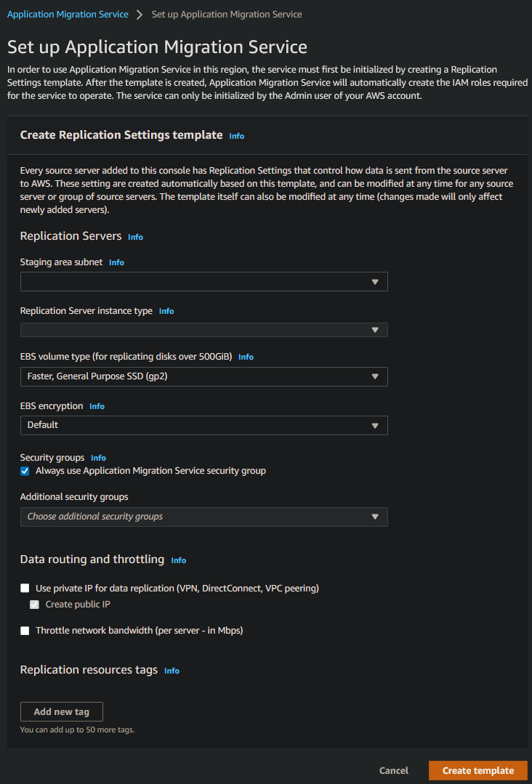Open Info beside Data routing and throttling
This screenshot has height=784, width=532.
(x=178, y=560)
